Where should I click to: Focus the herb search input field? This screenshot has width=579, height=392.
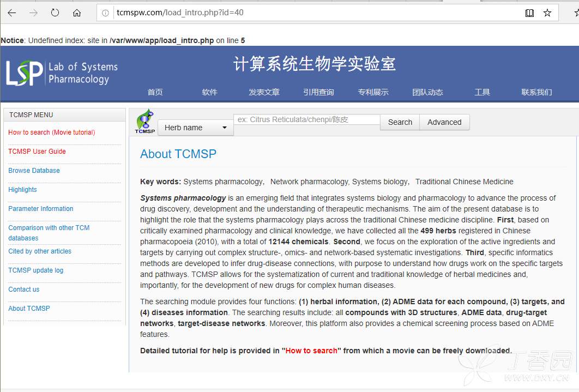[307, 119]
